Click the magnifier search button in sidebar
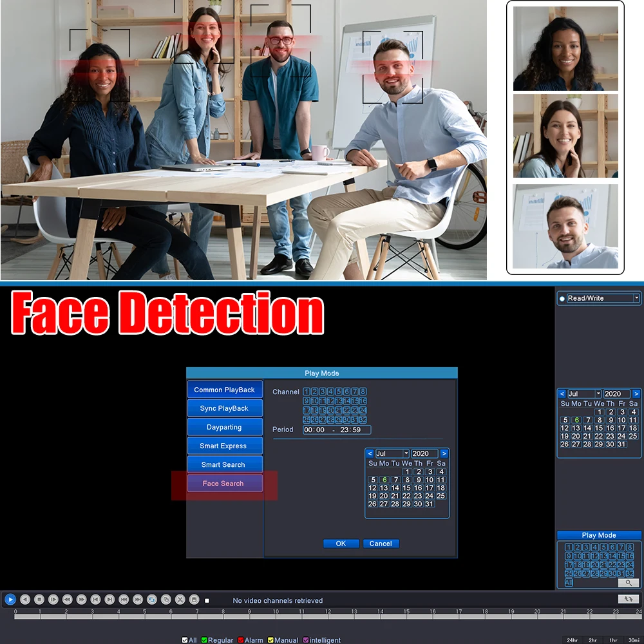 (629, 582)
